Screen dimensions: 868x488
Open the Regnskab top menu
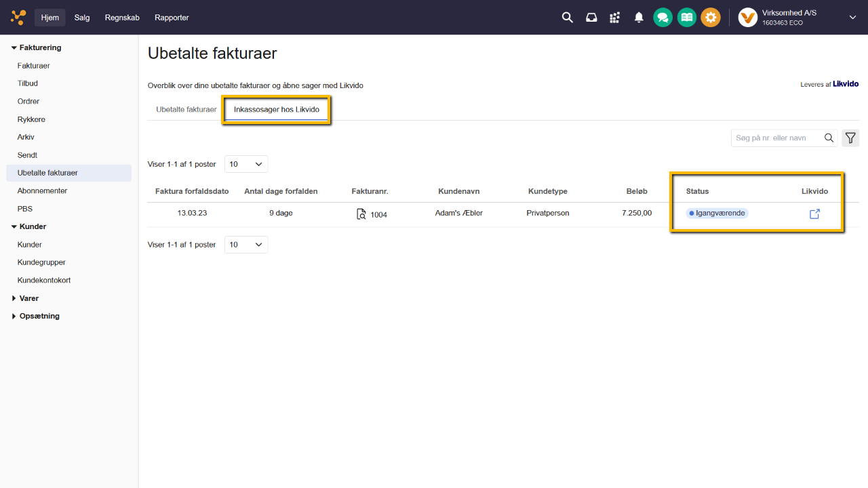coord(122,18)
